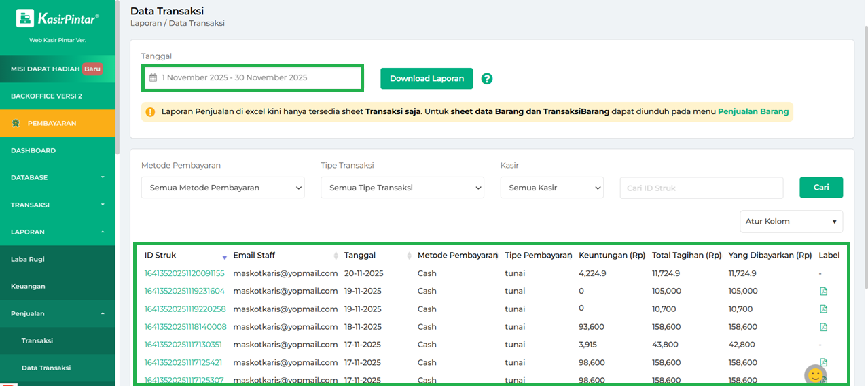Open the Metode Pembayaran dropdown
The image size is (868, 386).
pyautogui.click(x=223, y=188)
